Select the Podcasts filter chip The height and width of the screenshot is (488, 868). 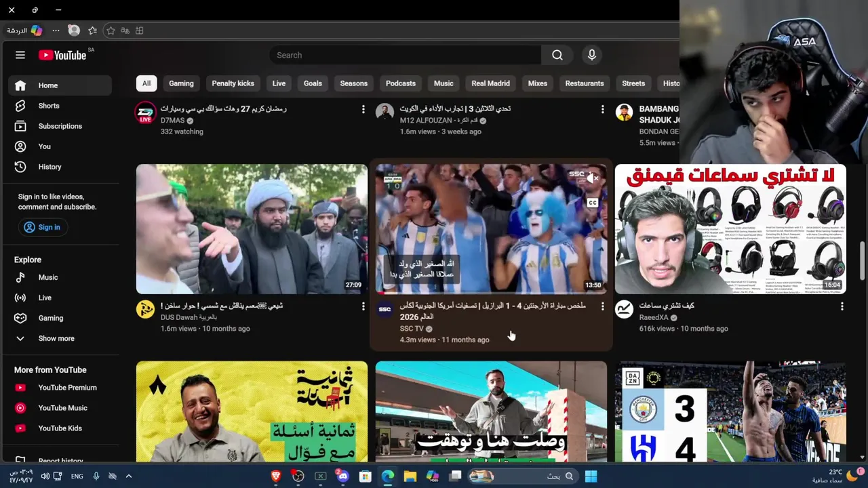point(401,83)
